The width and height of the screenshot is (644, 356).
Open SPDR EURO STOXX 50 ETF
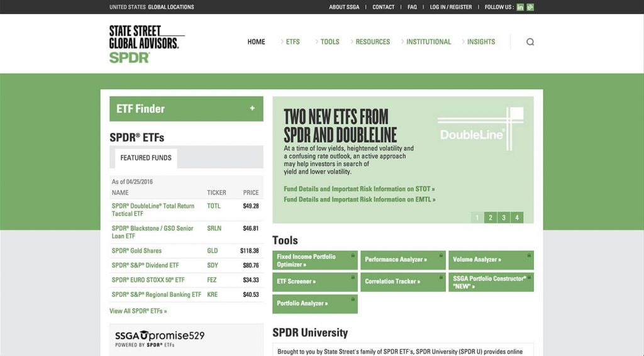point(148,280)
